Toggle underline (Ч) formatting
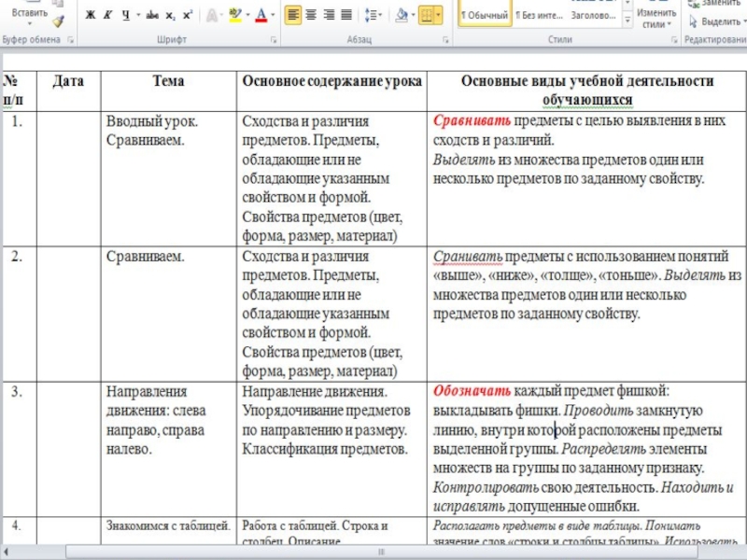This screenshot has width=747, height=560. pyautogui.click(x=125, y=15)
